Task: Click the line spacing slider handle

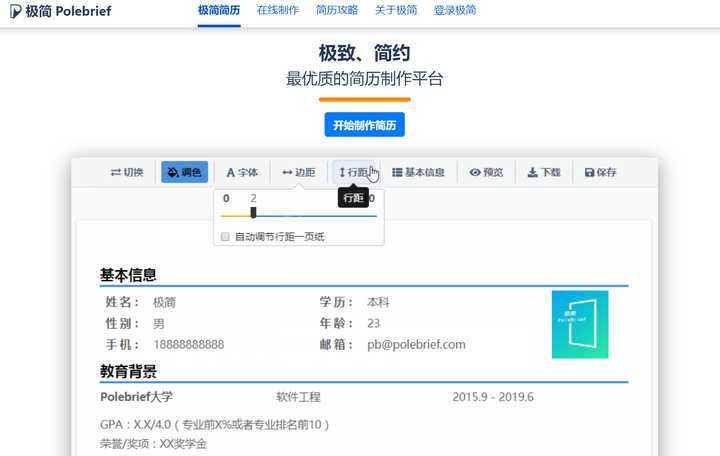Action: [253, 213]
